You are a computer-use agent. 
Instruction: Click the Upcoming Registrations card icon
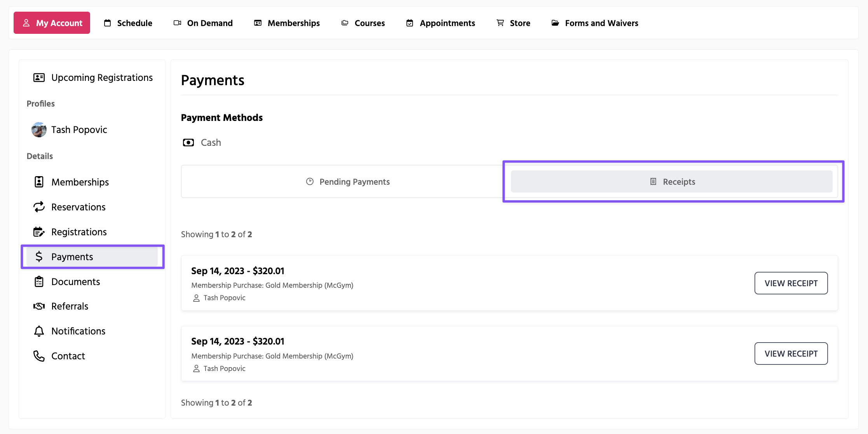click(x=39, y=78)
